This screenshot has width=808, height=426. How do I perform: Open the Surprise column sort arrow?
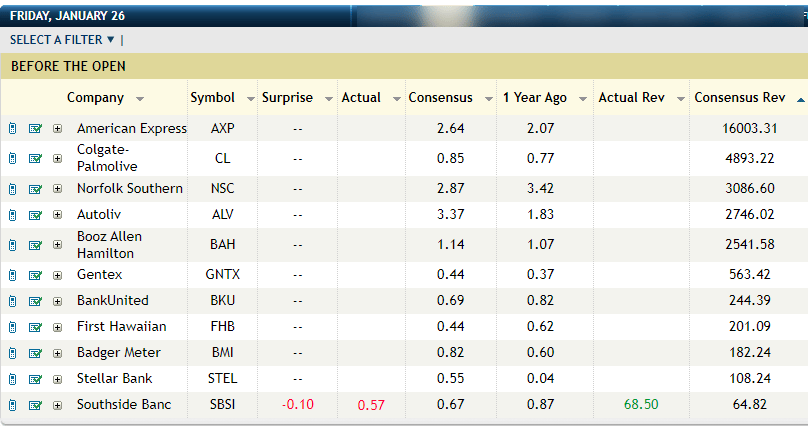click(329, 99)
